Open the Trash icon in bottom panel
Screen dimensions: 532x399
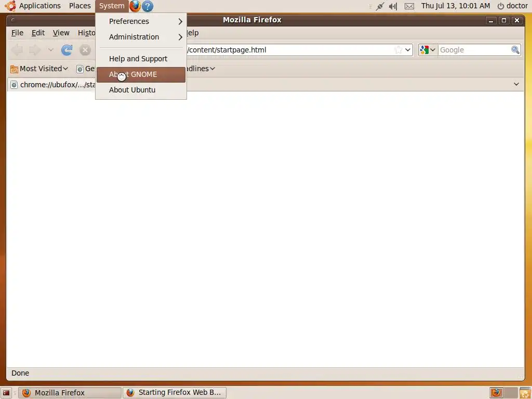coord(525,393)
